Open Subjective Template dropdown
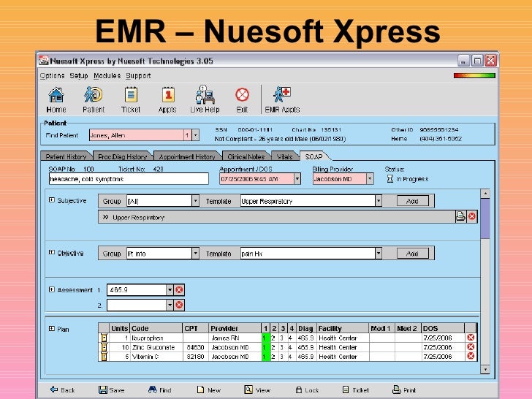This screenshot has height=399, width=532. pyautogui.click(x=379, y=201)
